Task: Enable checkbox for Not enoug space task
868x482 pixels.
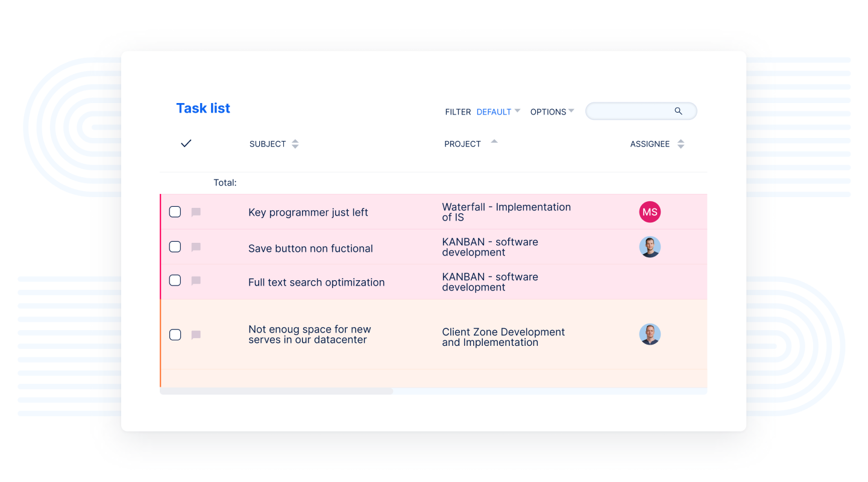Action: 175,335
